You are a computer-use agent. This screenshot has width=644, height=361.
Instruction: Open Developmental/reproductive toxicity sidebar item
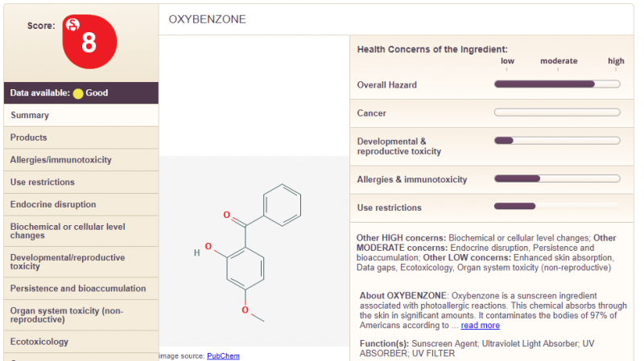(68, 261)
